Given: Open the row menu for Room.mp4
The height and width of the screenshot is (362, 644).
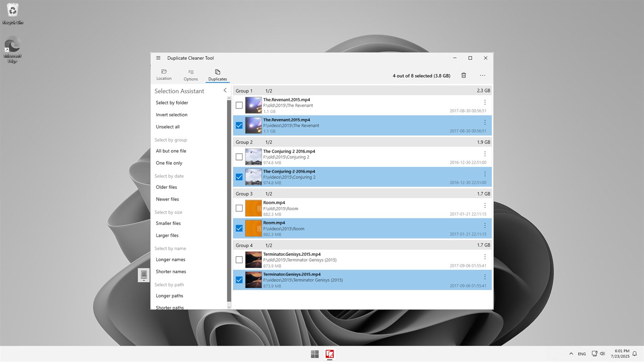Looking at the screenshot, I should tap(484, 205).
